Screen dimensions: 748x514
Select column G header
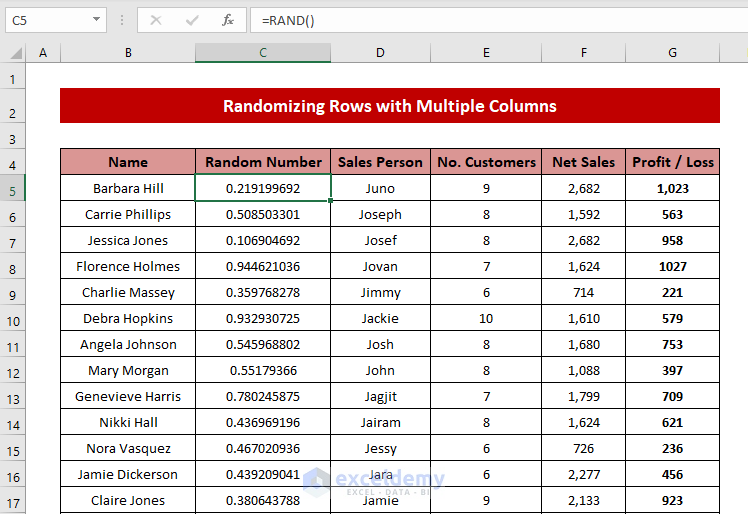672,52
